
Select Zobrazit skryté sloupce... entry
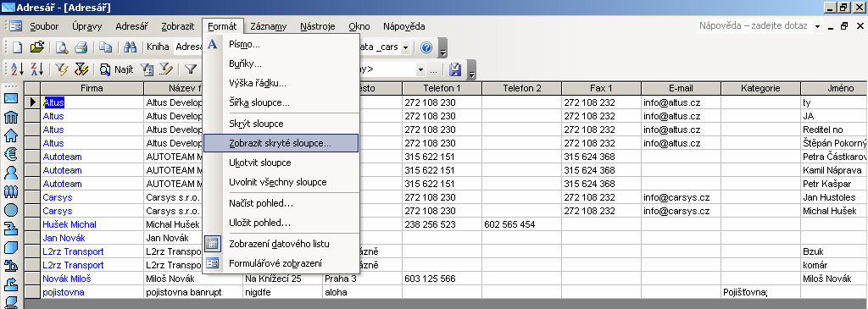click(x=281, y=143)
